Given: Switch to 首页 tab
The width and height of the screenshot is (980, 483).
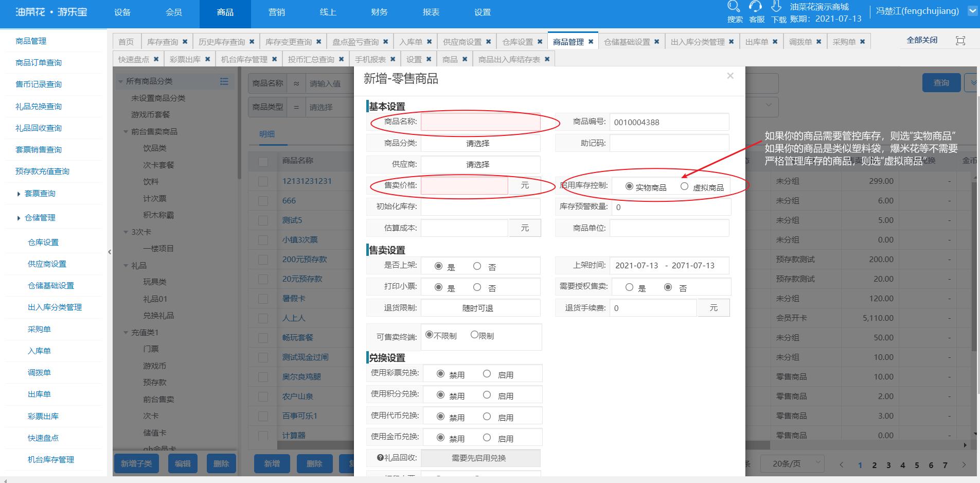Looking at the screenshot, I should click(x=126, y=42).
